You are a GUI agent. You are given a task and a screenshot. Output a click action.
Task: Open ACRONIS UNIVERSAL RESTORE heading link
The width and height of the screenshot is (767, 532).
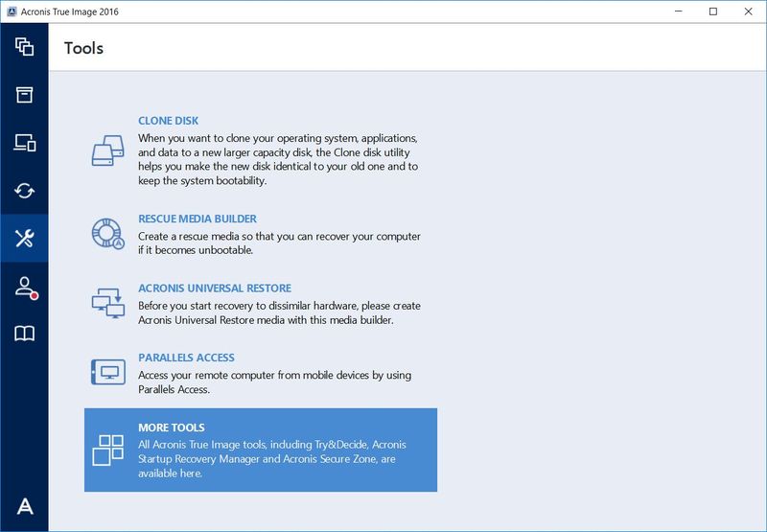point(215,288)
